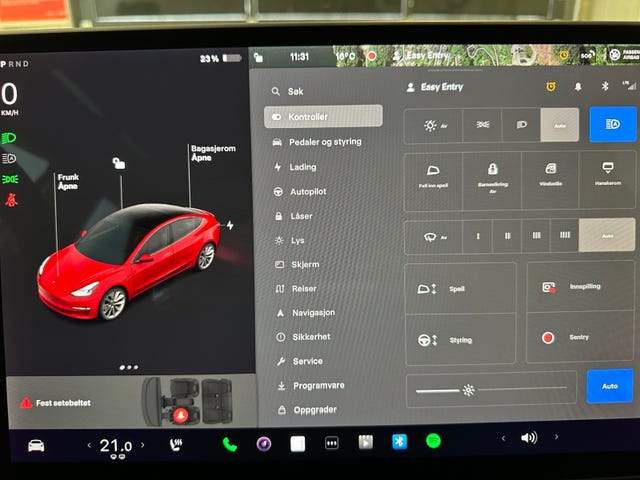Open the blue Bluetooth app icon
This screenshot has height=480, width=640.
[399, 442]
